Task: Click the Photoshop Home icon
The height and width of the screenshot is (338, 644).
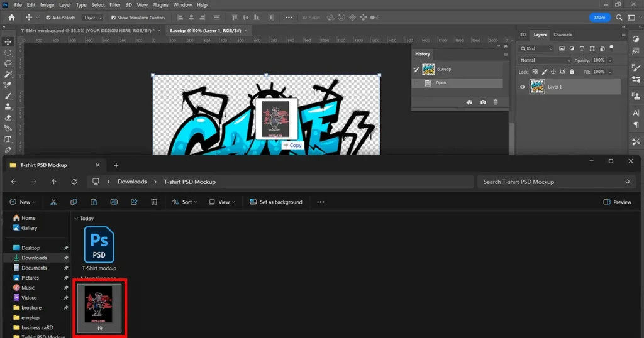Action: (11, 18)
